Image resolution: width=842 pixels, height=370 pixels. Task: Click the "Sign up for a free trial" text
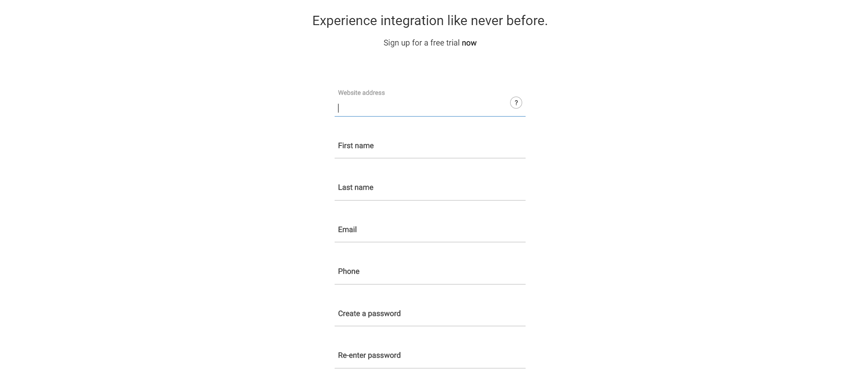click(x=422, y=43)
